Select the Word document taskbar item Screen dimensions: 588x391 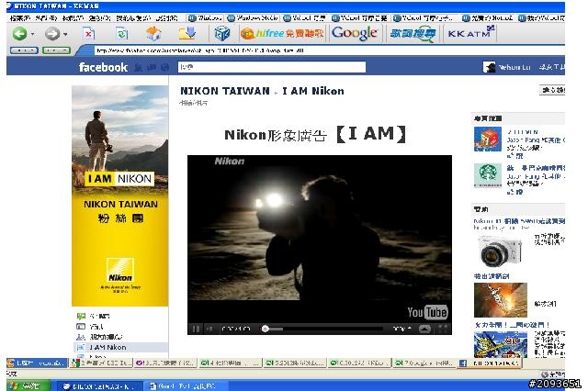[186, 386]
